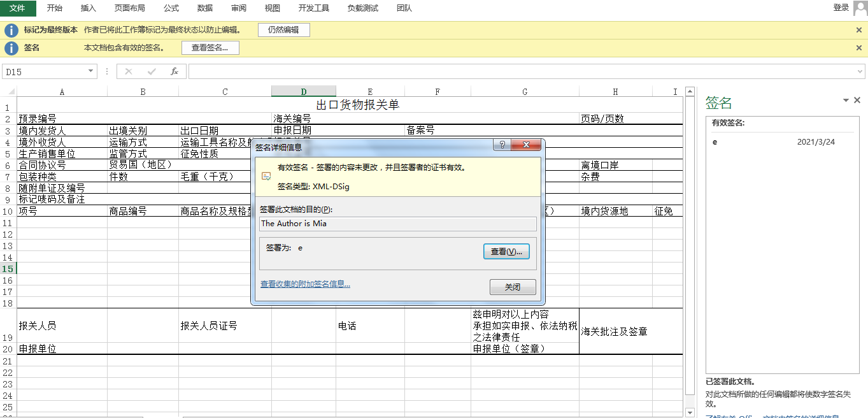Click the Insert Function fx icon
Viewport: 868px width, 418px height.
[x=174, y=71]
